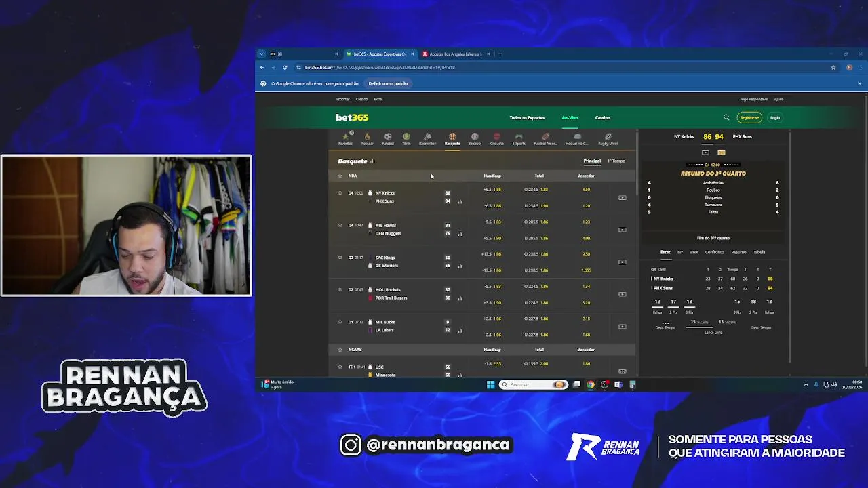Switch scoreboard panel to video stream icon
This screenshot has width=868, height=488.
705,152
